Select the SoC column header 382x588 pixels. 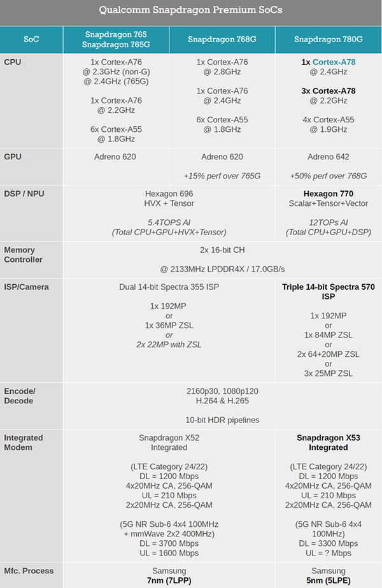[x=31, y=39]
